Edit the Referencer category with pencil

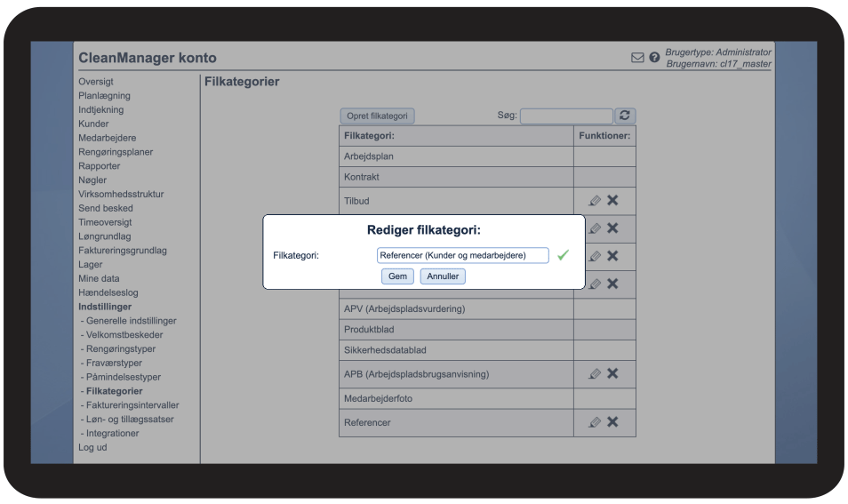[x=595, y=422]
